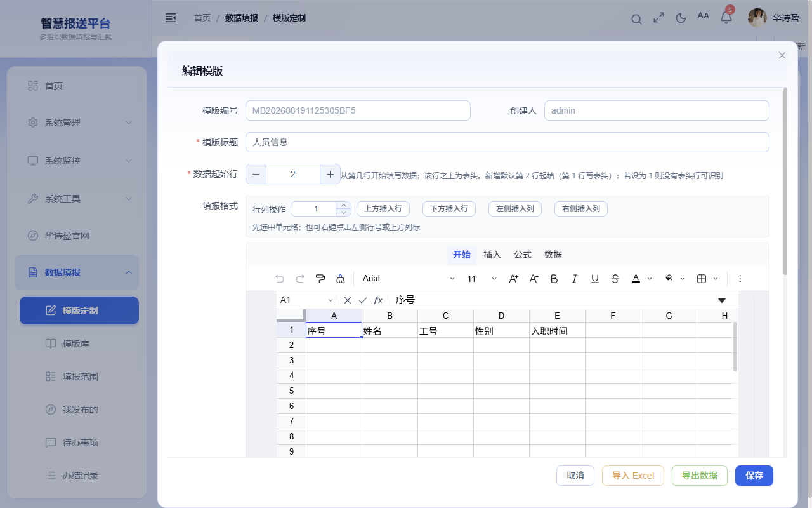Screen dimensions: 812x508
Task: Toggle the sidebar collapse icon
Action: coord(171,18)
